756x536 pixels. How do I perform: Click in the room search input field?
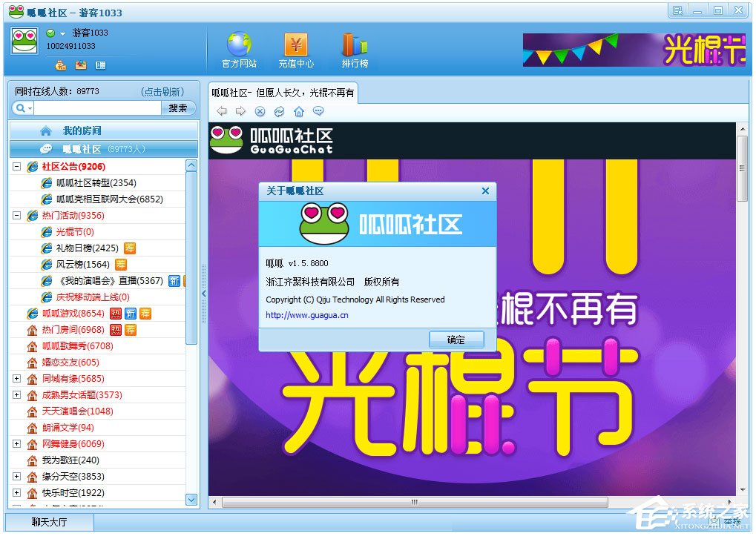[96, 108]
